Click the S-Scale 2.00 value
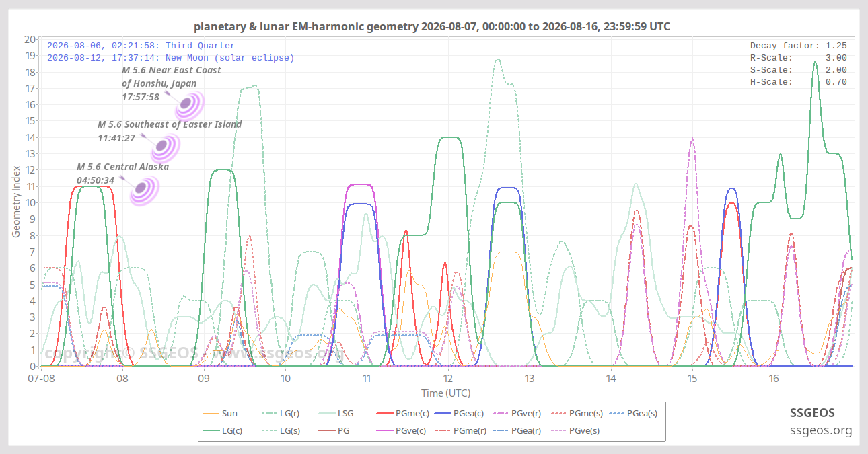 (x=836, y=70)
